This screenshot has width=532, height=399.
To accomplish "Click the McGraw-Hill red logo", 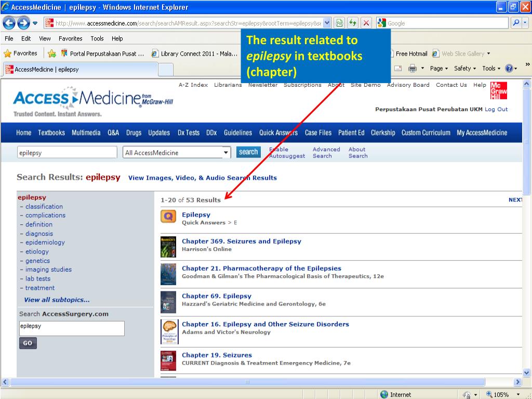I will (x=498, y=90).
